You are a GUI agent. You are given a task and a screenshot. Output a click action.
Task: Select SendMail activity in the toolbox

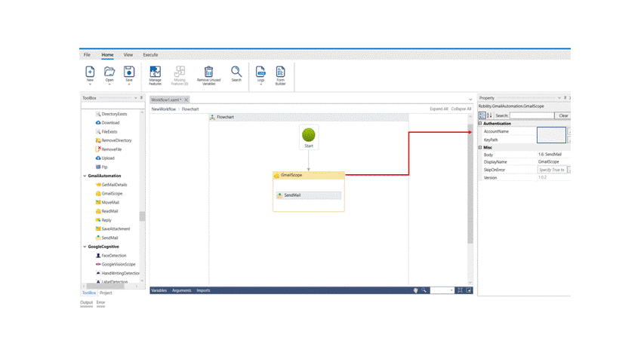point(109,238)
